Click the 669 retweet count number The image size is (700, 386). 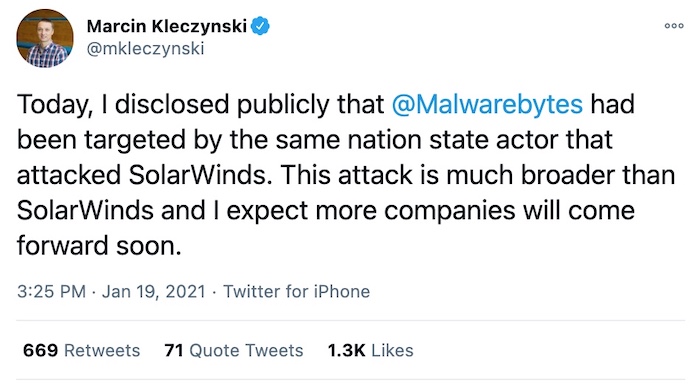click(x=40, y=350)
